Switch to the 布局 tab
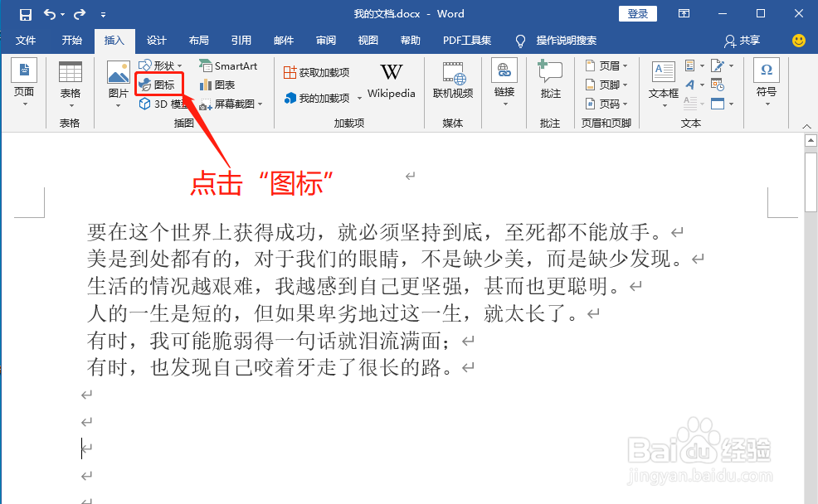The height and width of the screenshot is (504, 818). 198,40
